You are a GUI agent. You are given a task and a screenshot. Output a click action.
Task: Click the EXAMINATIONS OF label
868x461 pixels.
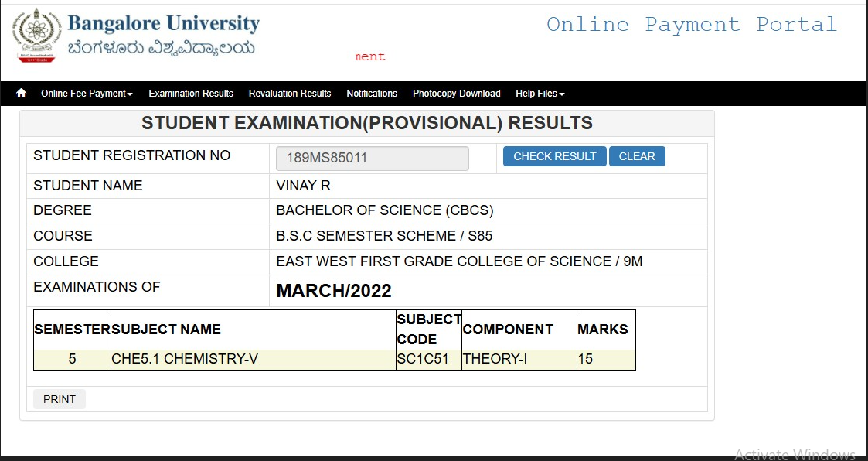[x=97, y=287]
